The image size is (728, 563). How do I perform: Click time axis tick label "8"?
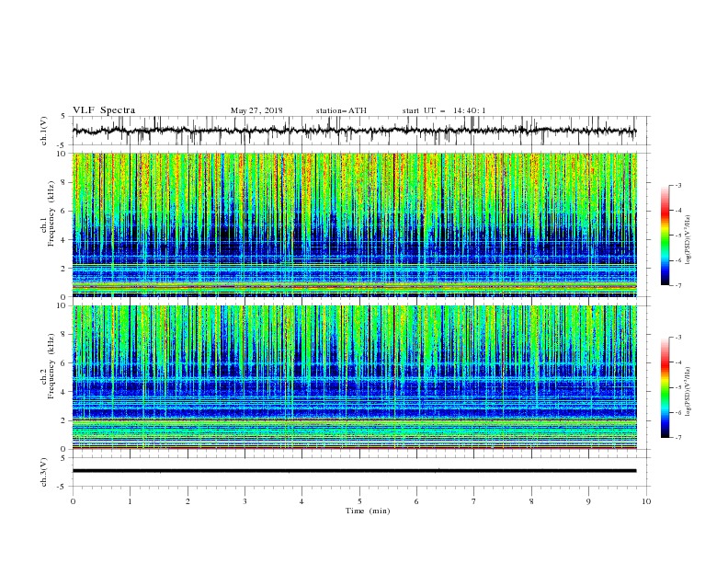(531, 501)
